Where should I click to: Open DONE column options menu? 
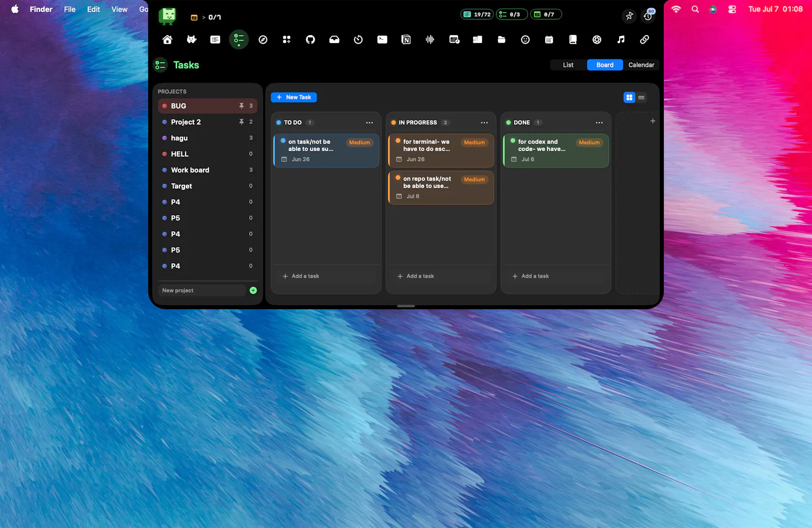click(x=599, y=123)
